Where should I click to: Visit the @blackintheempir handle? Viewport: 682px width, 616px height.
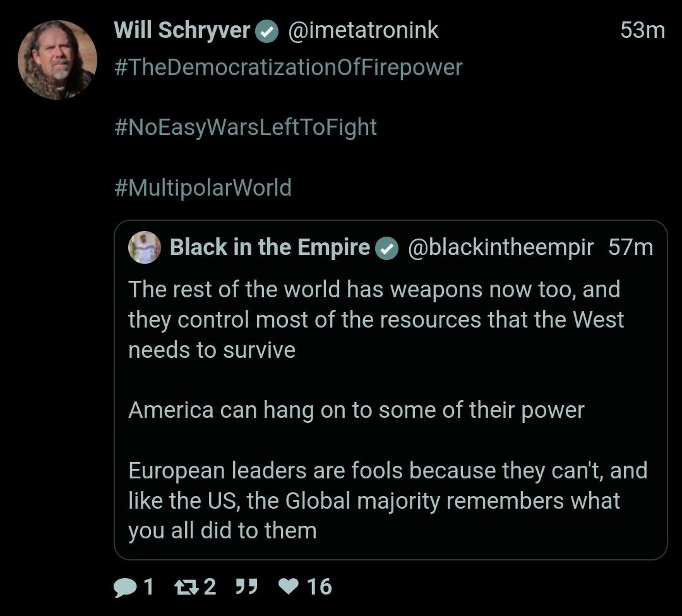pos(501,247)
